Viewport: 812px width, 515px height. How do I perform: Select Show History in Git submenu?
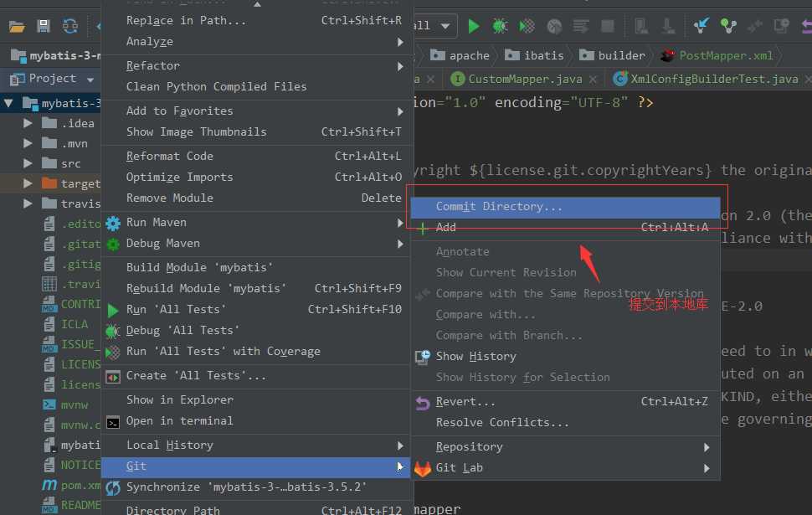pyautogui.click(x=566, y=357)
